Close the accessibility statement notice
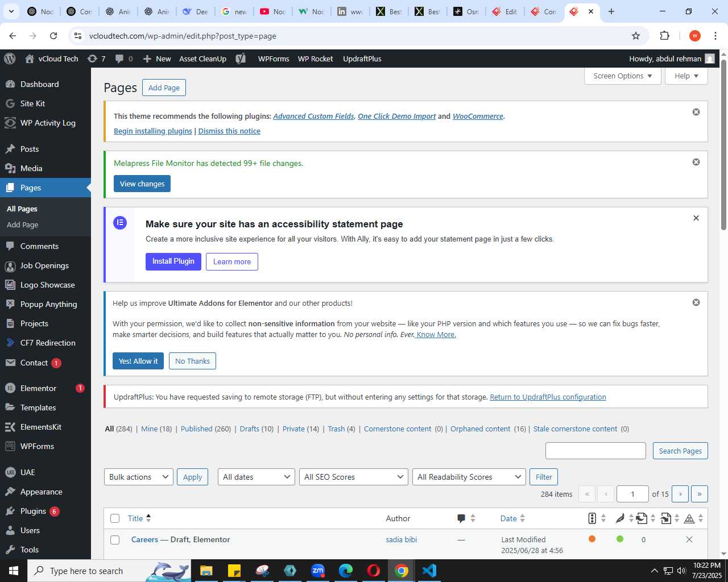728x582 pixels. coord(696,218)
